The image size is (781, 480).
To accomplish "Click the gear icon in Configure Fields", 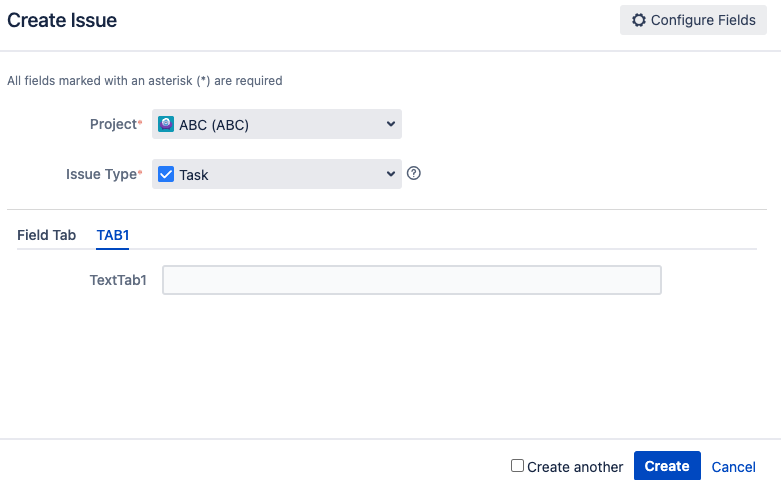I will pos(639,20).
